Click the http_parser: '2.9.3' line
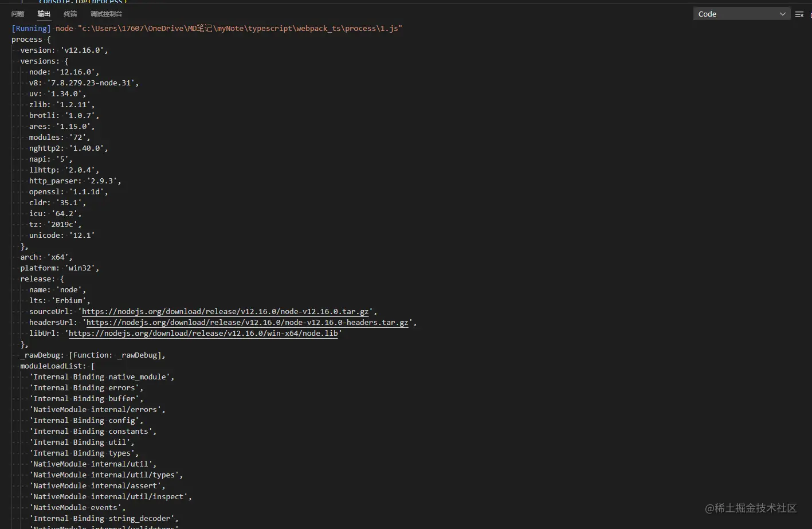Screen dimensions: 812x529 tap(75, 181)
